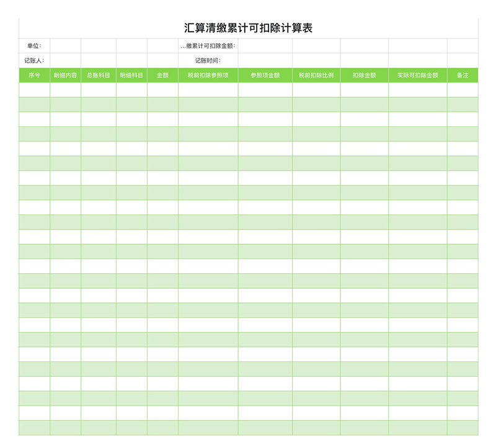Click the 备注 column header
This screenshot has height=448, width=496.
(x=463, y=75)
